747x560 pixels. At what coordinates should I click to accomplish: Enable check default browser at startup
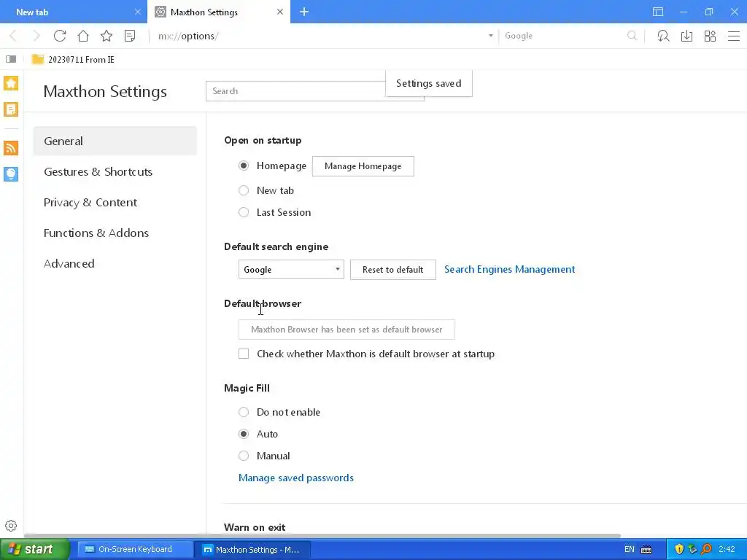pos(244,354)
